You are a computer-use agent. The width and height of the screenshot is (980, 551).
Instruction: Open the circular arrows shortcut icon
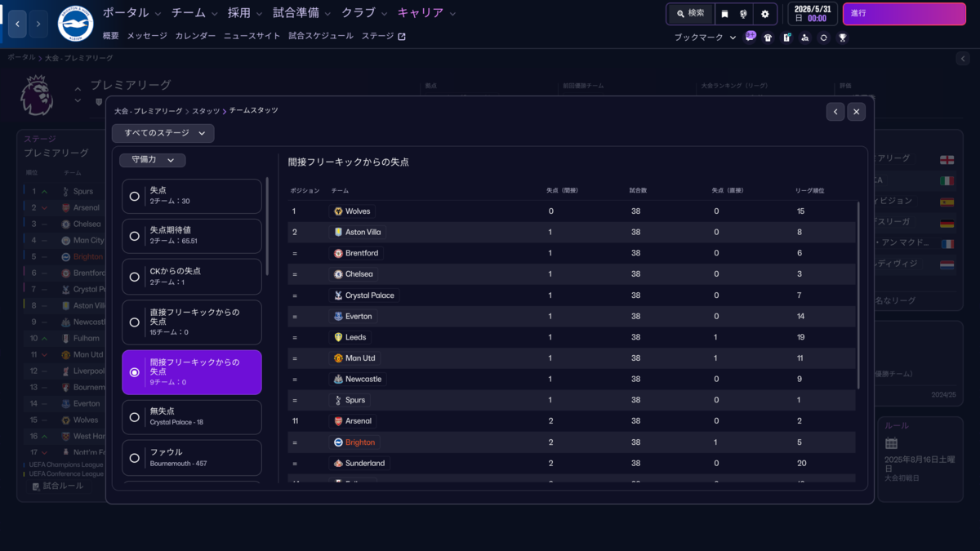pyautogui.click(x=823, y=38)
